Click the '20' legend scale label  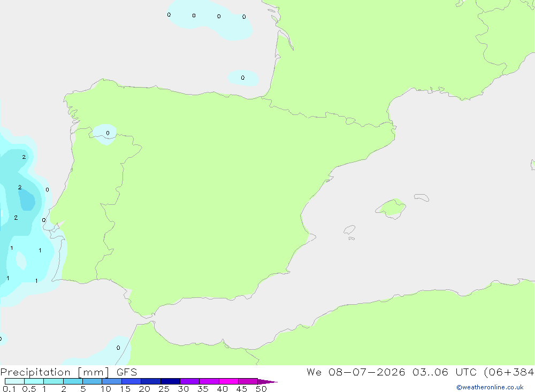point(144,389)
